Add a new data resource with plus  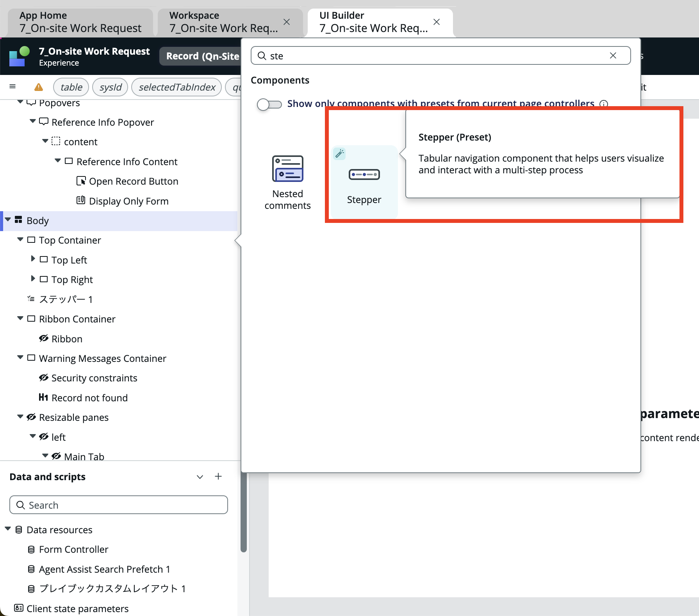(218, 476)
